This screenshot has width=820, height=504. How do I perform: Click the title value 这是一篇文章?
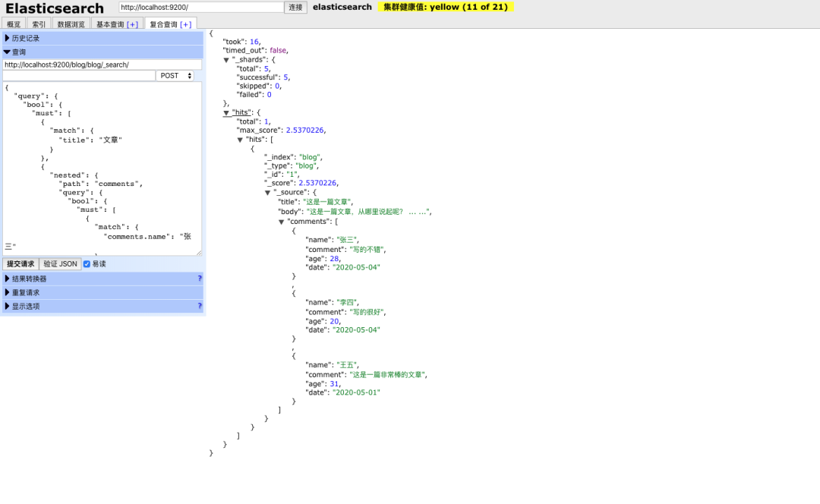pos(327,202)
